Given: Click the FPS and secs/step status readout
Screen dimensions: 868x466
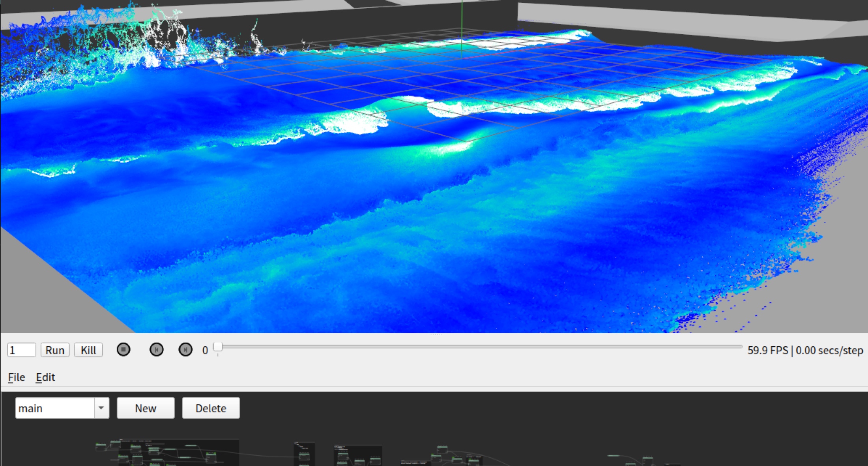Looking at the screenshot, I should pos(805,350).
